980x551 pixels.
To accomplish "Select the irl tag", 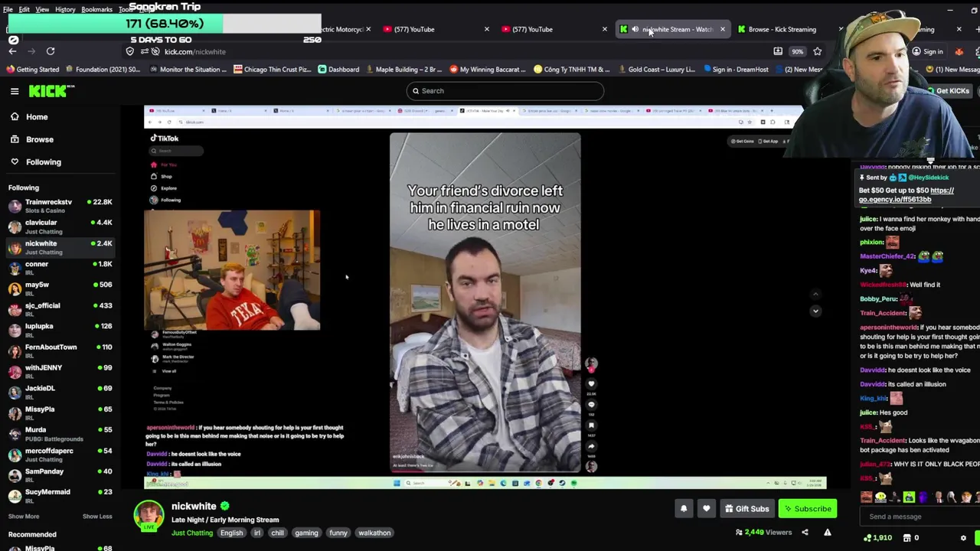I will pos(257,533).
